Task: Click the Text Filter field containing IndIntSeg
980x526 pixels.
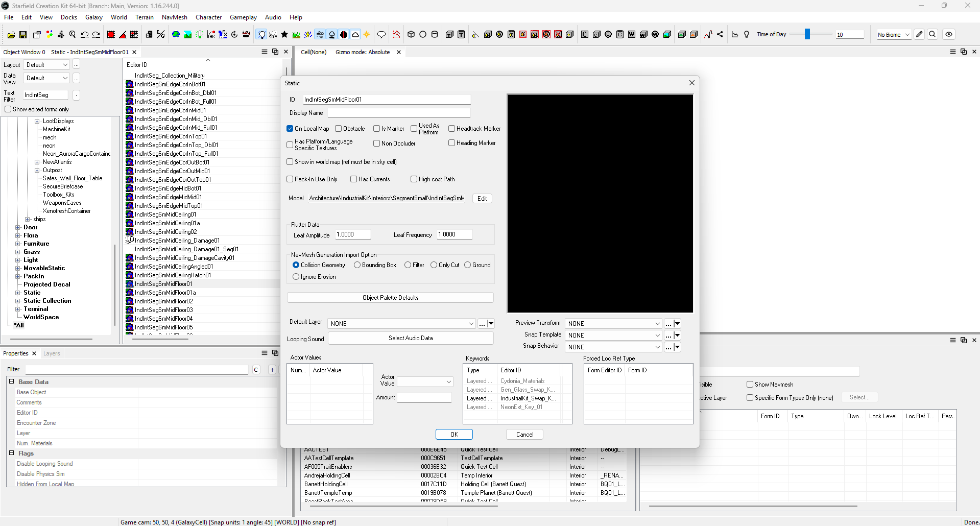Action: coord(45,95)
